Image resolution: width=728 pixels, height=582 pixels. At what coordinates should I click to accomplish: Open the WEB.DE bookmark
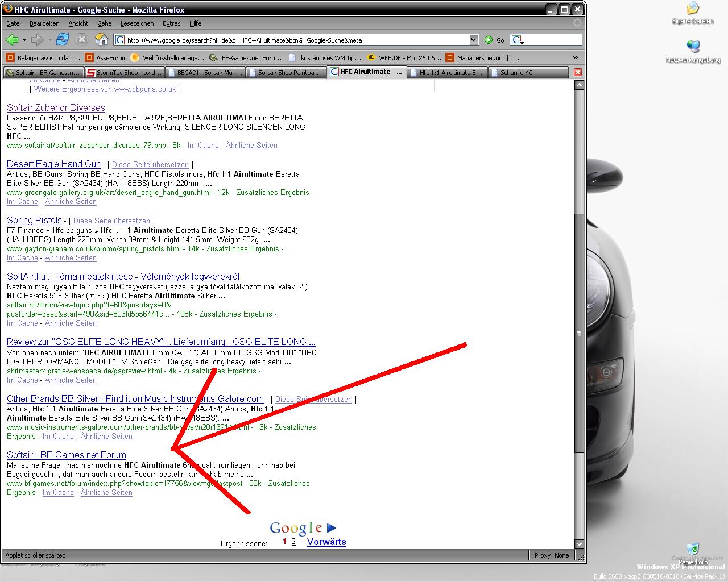coord(404,57)
